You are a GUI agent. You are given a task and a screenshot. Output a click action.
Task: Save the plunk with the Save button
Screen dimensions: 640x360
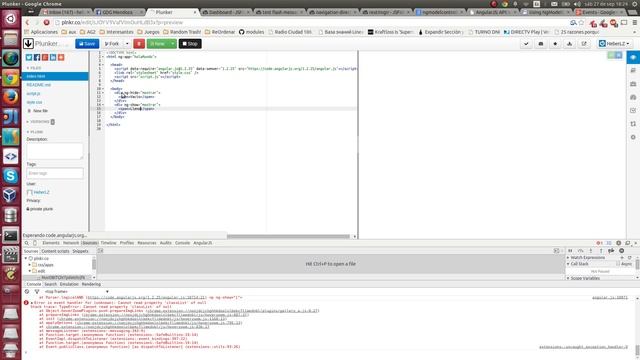tap(87, 44)
